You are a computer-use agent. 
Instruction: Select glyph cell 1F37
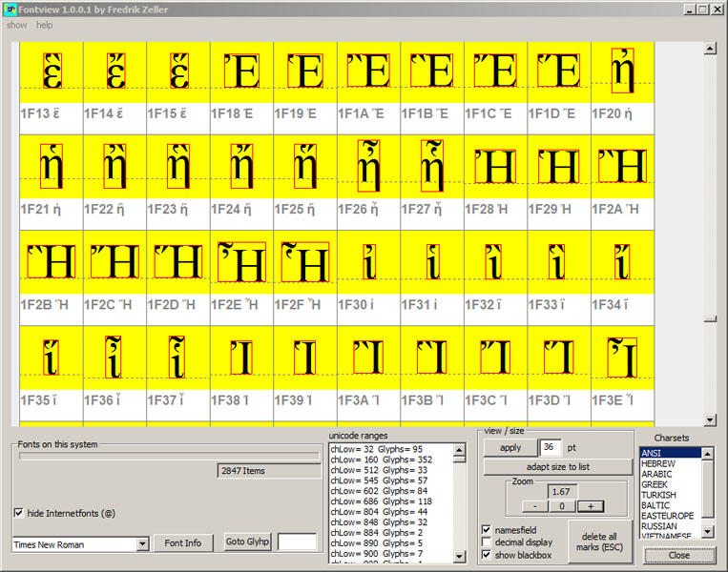click(x=177, y=374)
